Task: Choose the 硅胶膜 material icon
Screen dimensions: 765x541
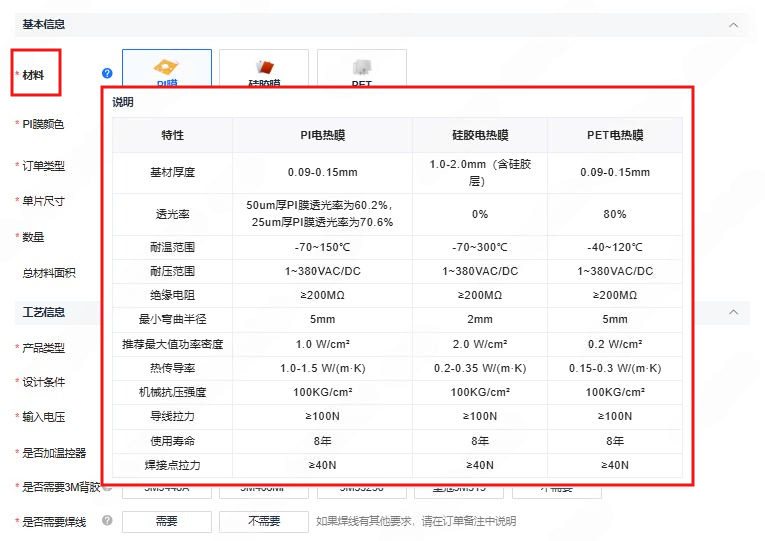Action: pyautogui.click(x=264, y=67)
